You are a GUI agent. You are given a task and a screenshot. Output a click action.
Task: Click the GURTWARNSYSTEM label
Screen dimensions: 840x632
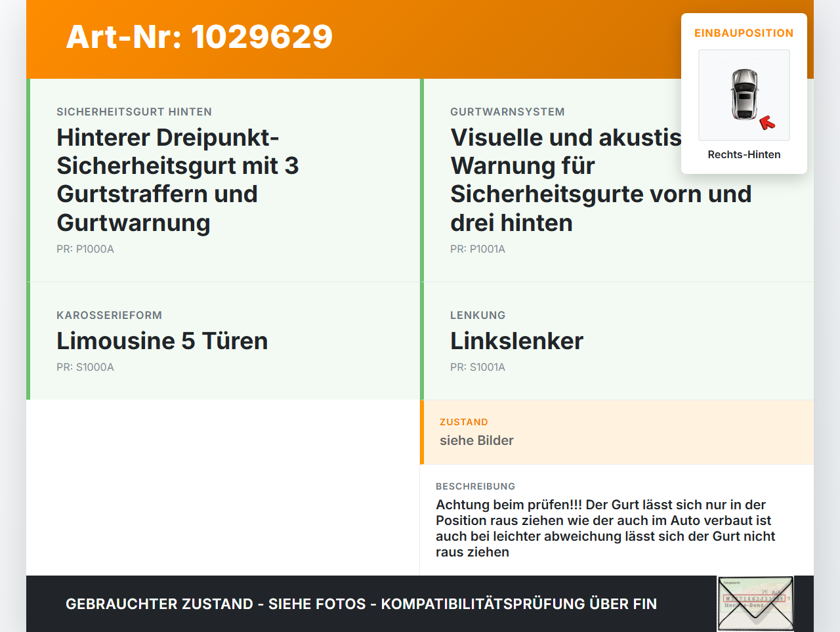tap(507, 112)
